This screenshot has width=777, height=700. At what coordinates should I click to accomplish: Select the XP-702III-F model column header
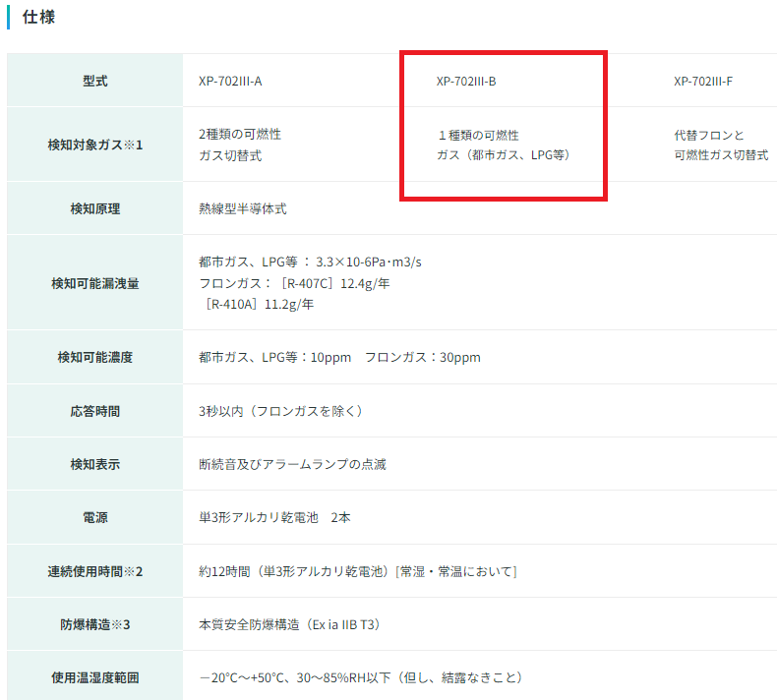pos(703,81)
